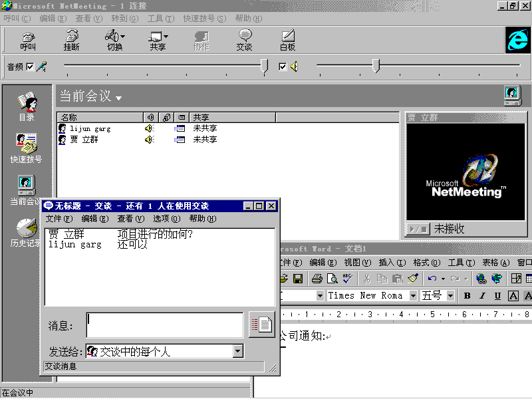Toggle the microphone audio checkbox
Image resolution: width=532 pixels, height=399 pixels.
click(x=29, y=66)
